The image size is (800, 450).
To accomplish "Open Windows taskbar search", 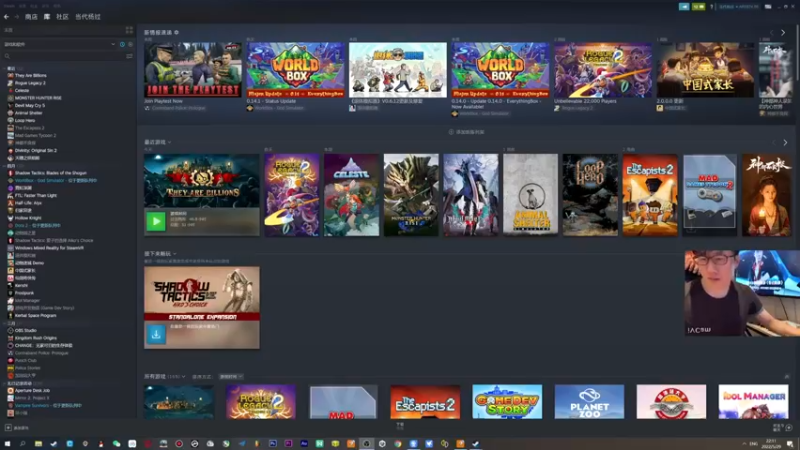I will [22, 444].
